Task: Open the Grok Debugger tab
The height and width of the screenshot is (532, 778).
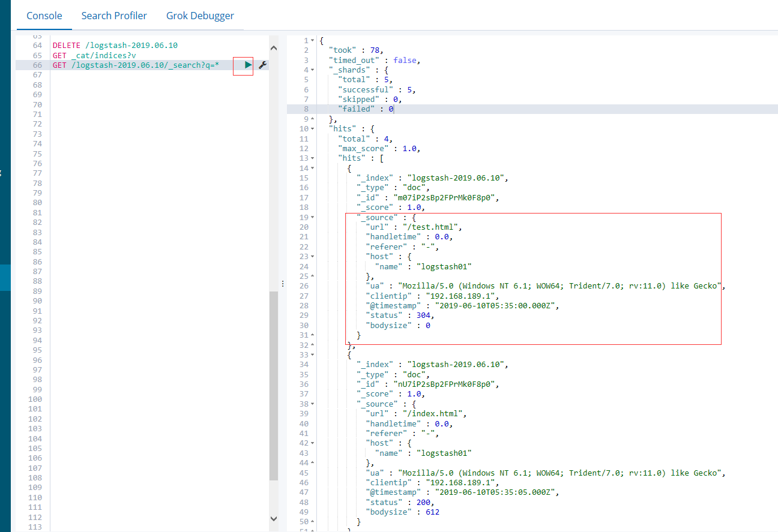Action: (200, 16)
